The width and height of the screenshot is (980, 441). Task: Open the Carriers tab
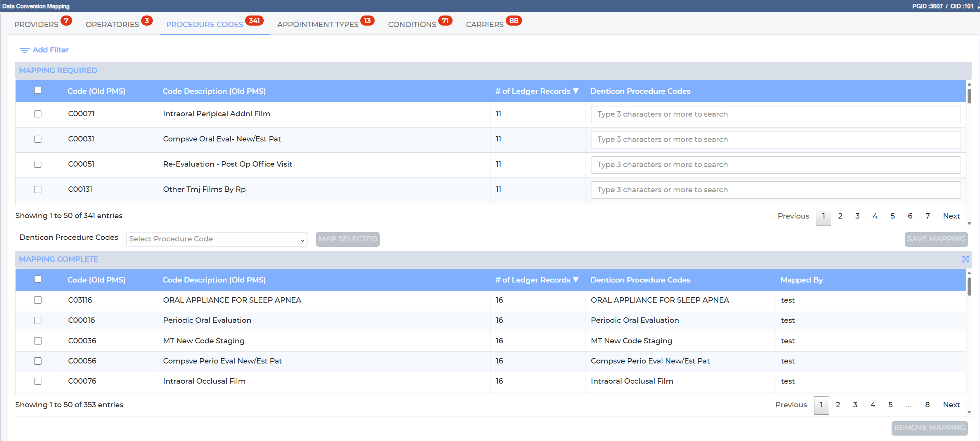click(484, 24)
